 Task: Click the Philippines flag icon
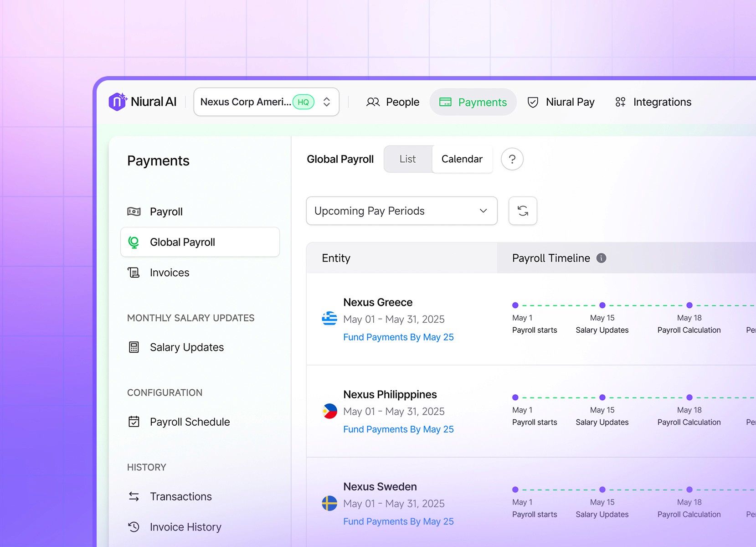pyautogui.click(x=329, y=411)
